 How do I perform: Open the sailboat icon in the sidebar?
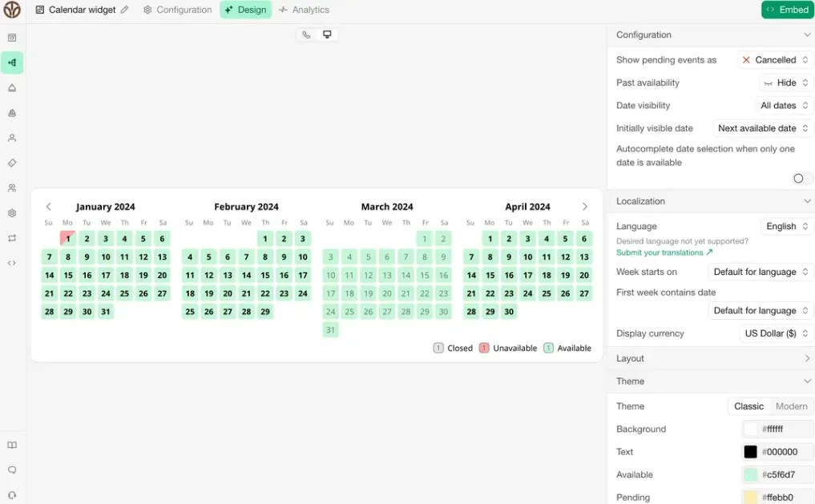tap(12, 113)
